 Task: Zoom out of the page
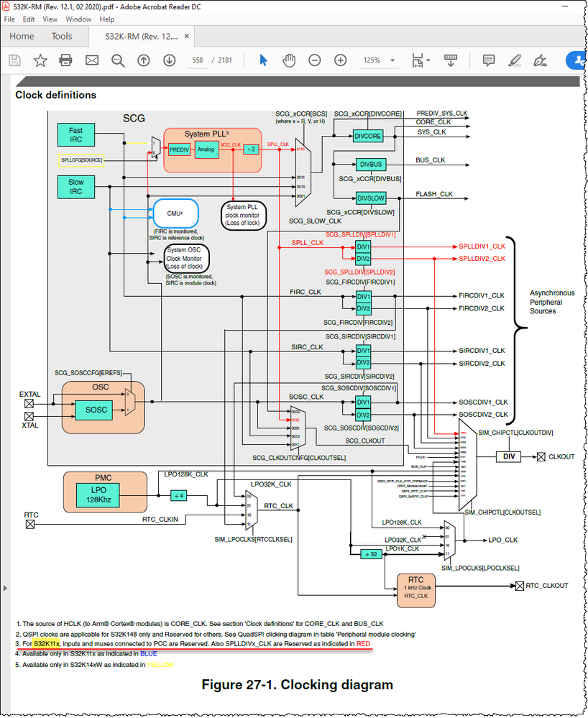(314, 60)
